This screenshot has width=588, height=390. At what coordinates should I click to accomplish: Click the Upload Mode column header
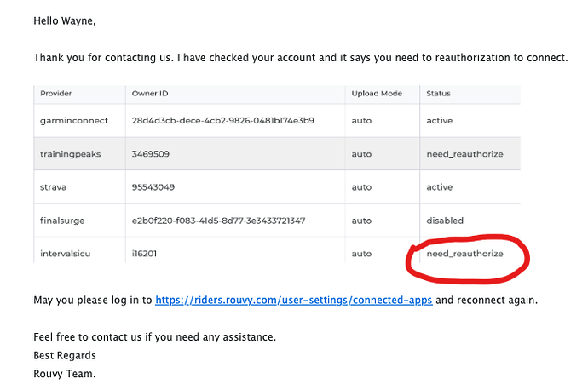tap(377, 94)
